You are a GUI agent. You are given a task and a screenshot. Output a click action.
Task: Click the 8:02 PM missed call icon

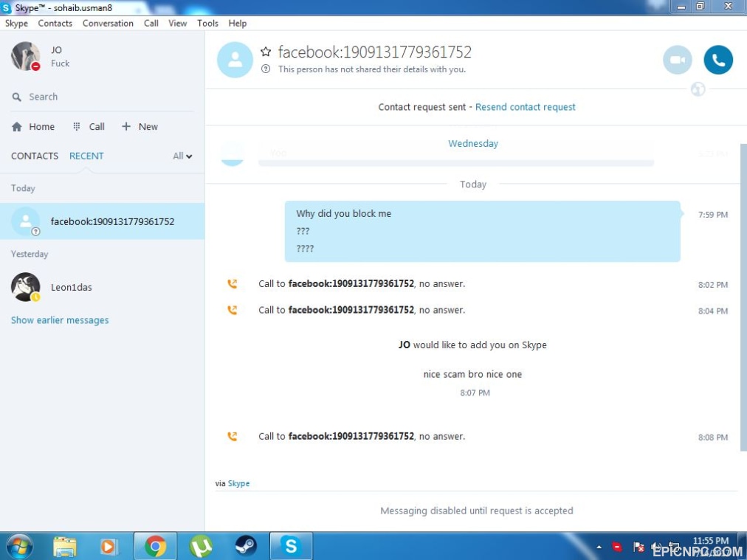click(x=232, y=284)
